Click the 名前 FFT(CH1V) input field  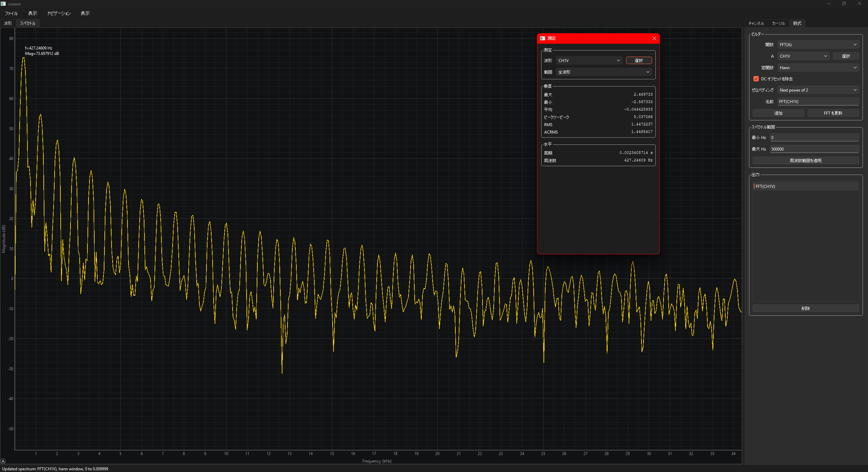tap(818, 101)
